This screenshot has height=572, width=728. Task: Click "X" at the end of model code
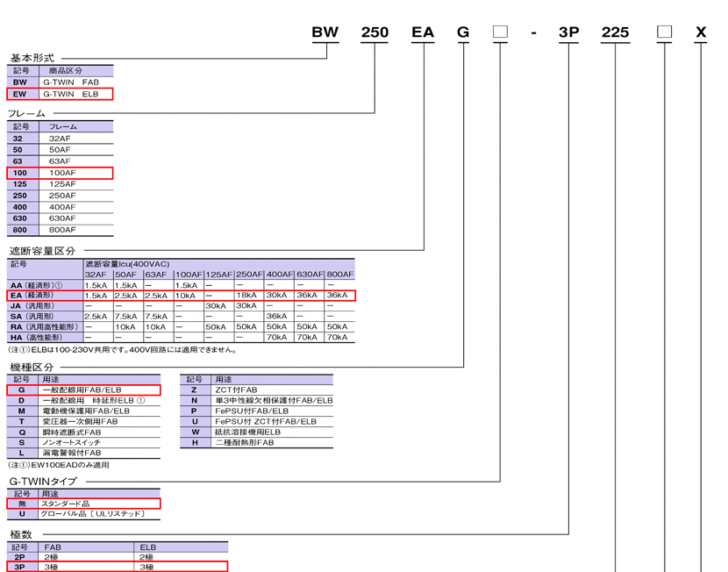[701, 32]
